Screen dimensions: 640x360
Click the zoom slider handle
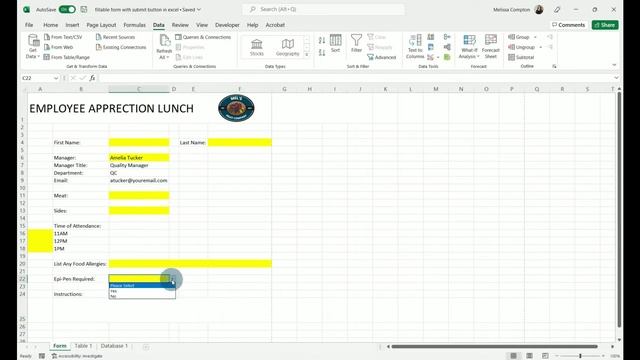coord(580,356)
